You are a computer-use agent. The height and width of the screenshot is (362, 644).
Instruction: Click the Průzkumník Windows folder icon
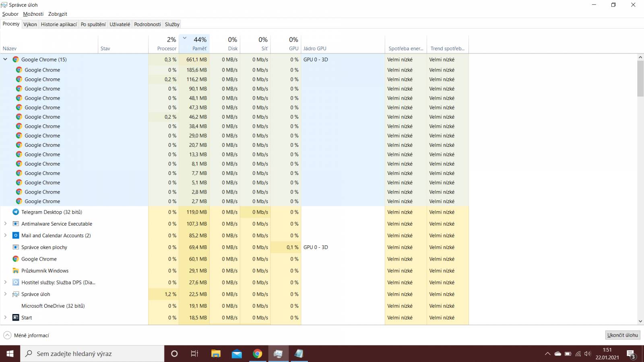tap(16, 271)
